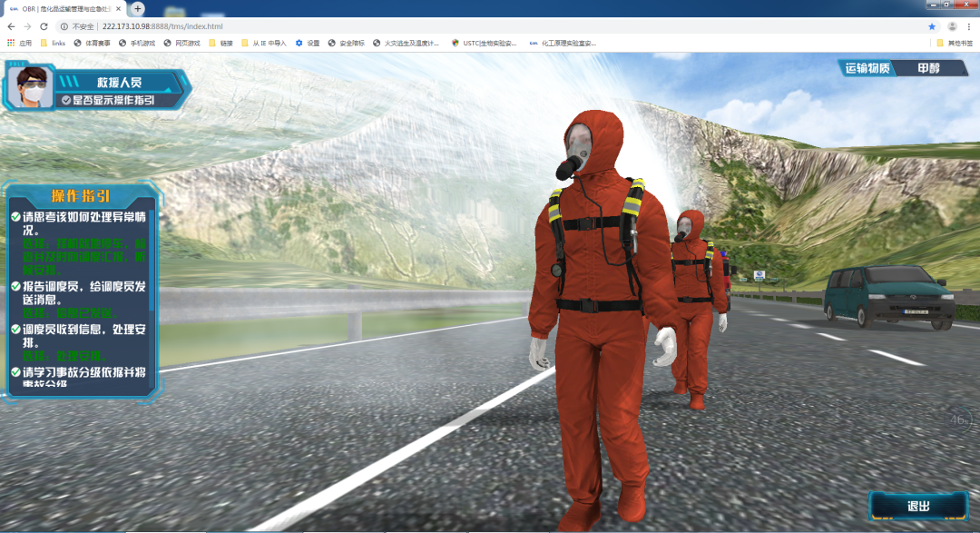Viewport: 980px width, 533px height.
Task: Open the 应用 apps shortcut
Action: tap(19, 44)
